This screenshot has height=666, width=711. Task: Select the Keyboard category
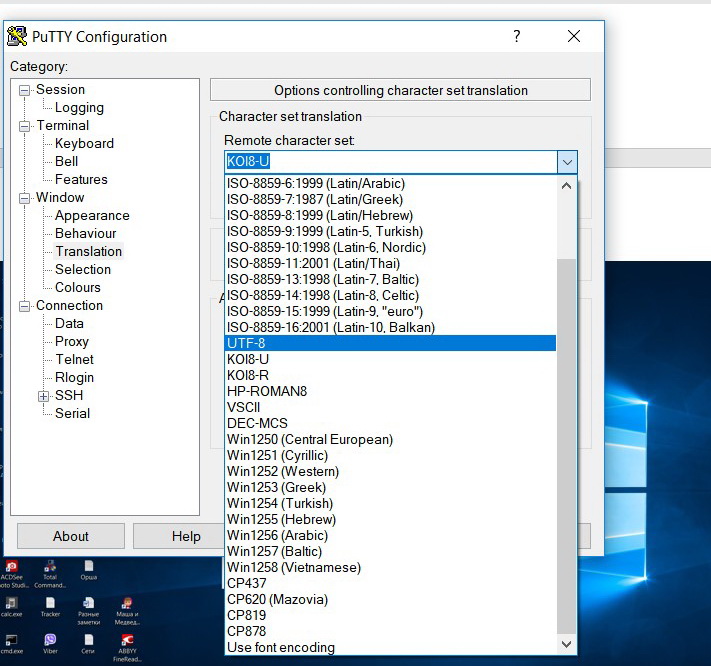[84, 143]
